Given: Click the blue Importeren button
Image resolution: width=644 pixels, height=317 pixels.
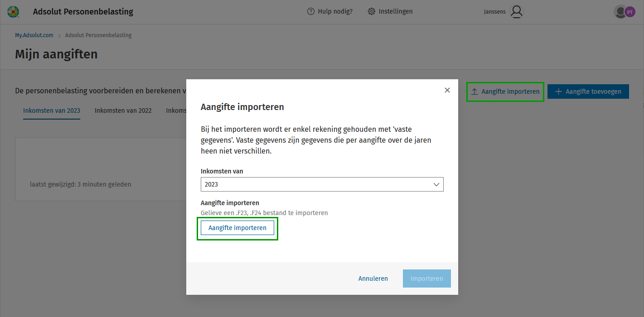Looking at the screenshot, I should (426, 279).
